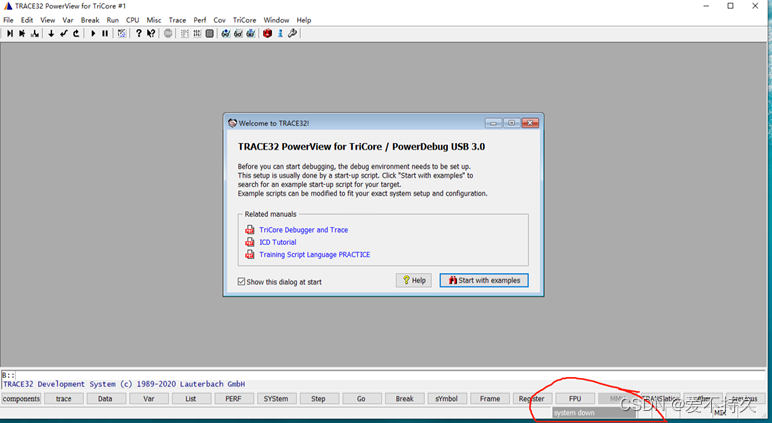The image size is (772, 423).
Task: Click the source listing toolbar icon
Action: pyautogui.click(x=185, y=33)
